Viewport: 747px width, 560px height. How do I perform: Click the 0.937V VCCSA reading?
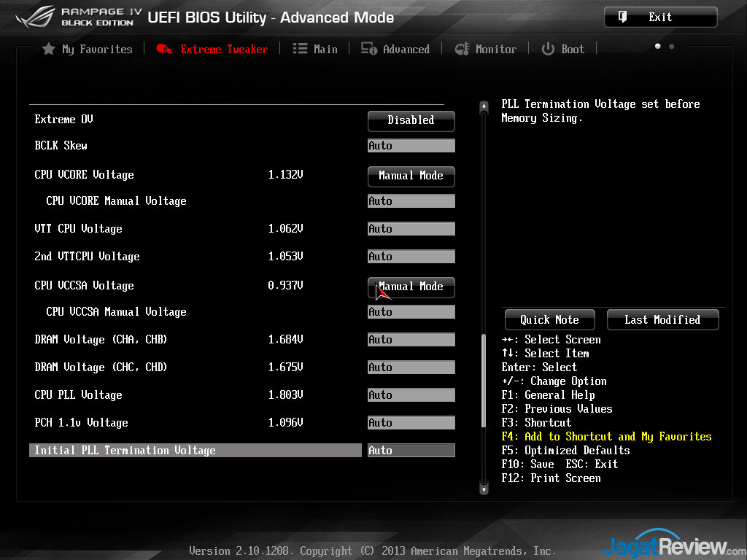(x=285, y=285)
